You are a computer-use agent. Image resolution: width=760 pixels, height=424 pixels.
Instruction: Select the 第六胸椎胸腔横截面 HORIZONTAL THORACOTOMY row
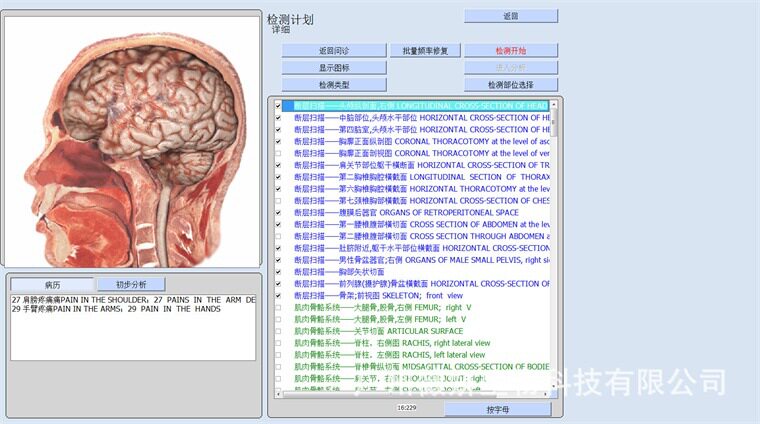coord(422,189)
